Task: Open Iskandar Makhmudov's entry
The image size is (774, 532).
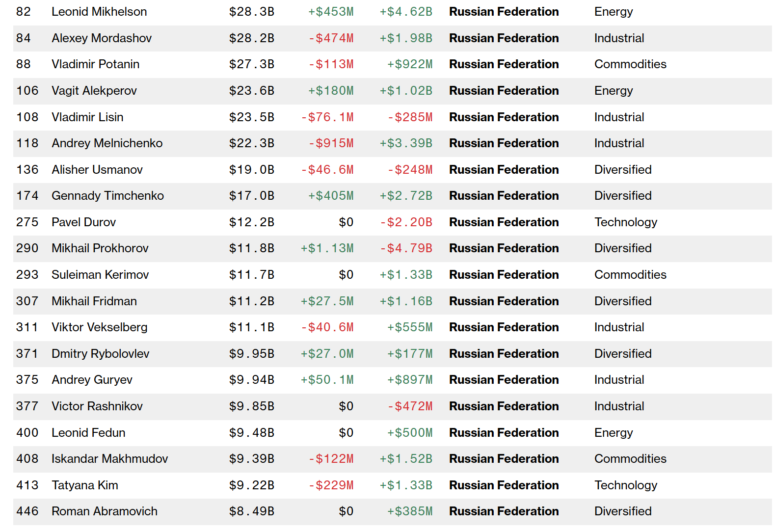Action: click(110, 459)
